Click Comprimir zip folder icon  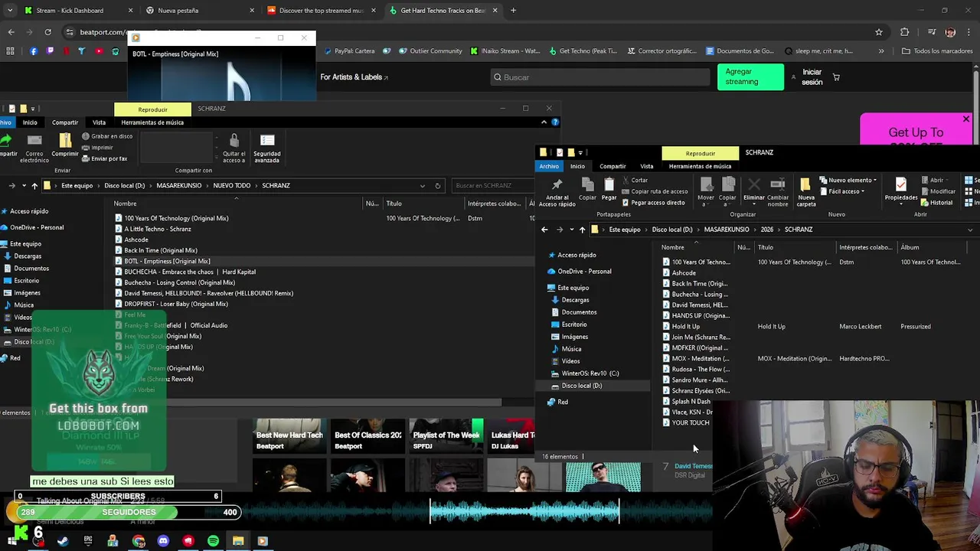(x=65, y=141)
